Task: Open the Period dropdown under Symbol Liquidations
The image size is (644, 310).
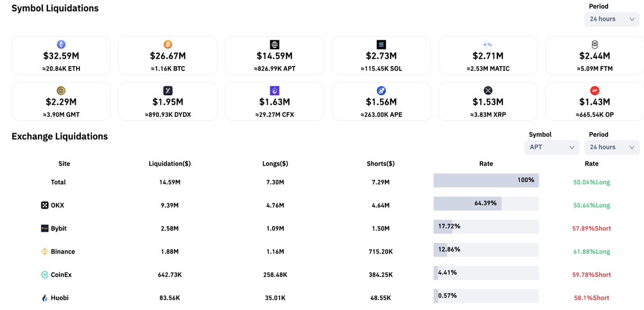Action: [612, 19]
